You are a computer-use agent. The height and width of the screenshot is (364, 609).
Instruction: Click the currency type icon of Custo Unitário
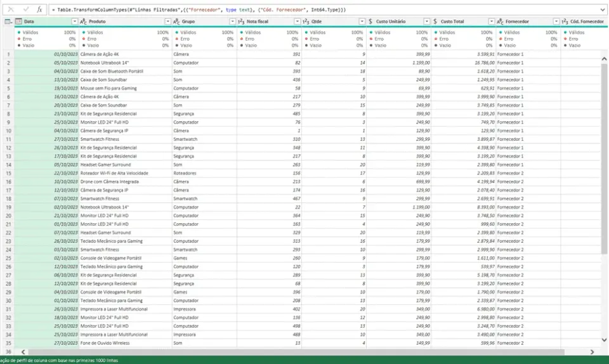(370, 22)
